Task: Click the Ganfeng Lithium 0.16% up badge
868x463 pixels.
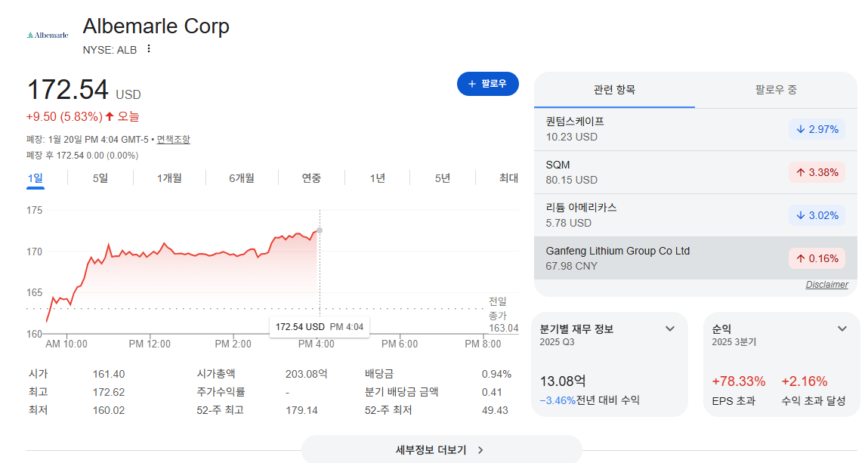Action: point(817,258)
